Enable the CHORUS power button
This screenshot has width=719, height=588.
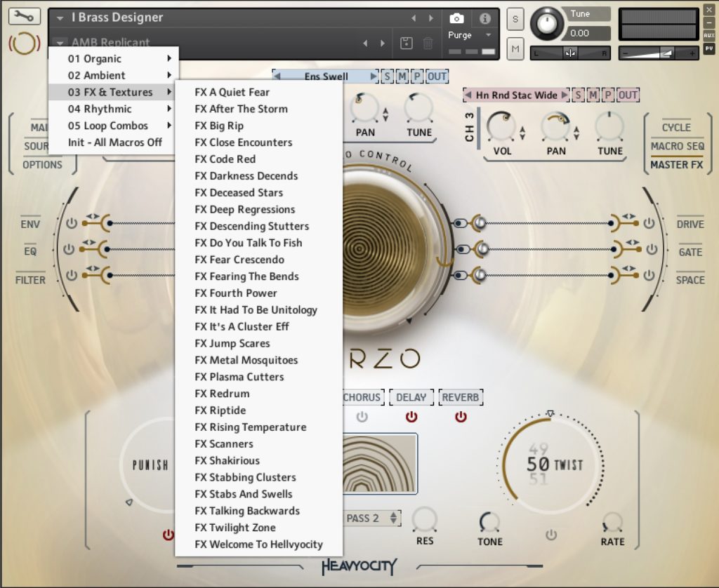click(x=362, y=417)
